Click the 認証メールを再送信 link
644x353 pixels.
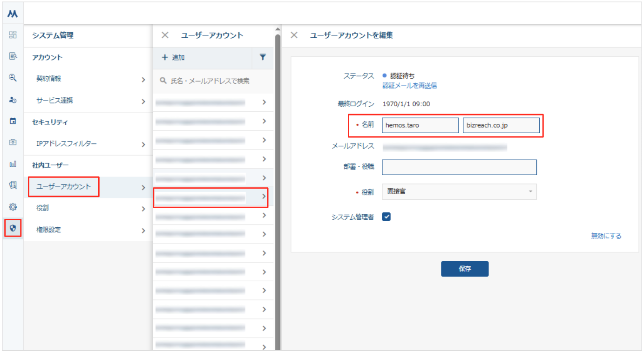[409, 86]
